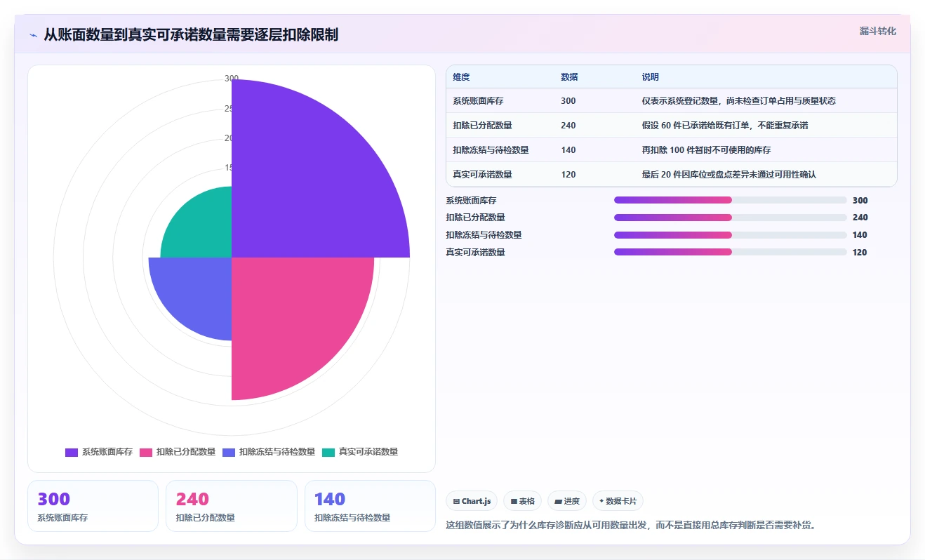Click the lightning icon beside the title
The image size is (925, 560).
tap(34, 34)
